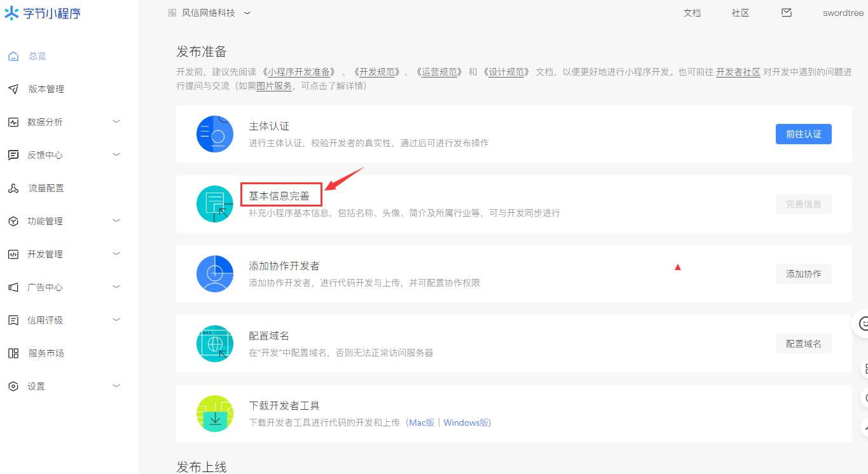Click the 下载开发者工具 download icon
Image resolution: width=868 pixels, height=474 pixels.
[215, 414]
